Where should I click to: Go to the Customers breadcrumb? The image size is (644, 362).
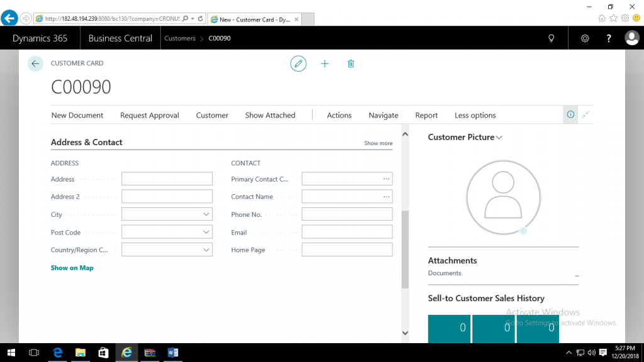pos(180,38)
